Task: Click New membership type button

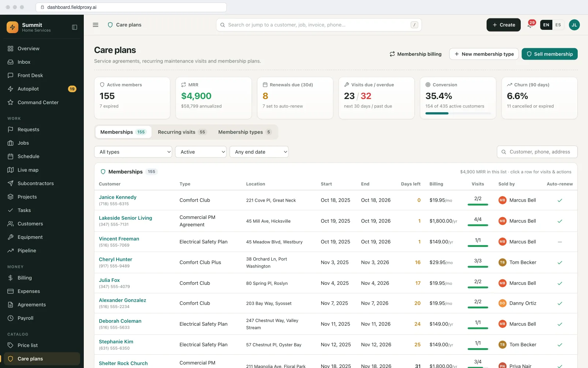Action: 484,54
